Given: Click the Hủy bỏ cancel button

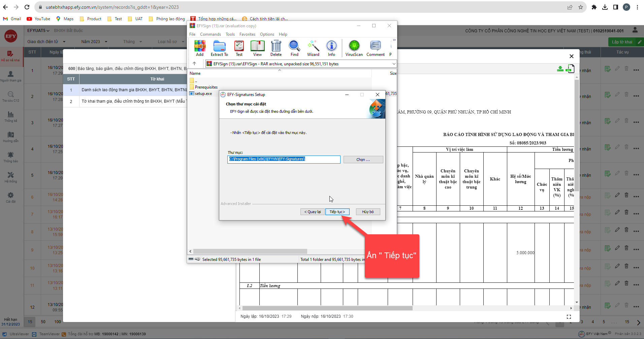Looking at the screenshot, I should pos(368,212).
